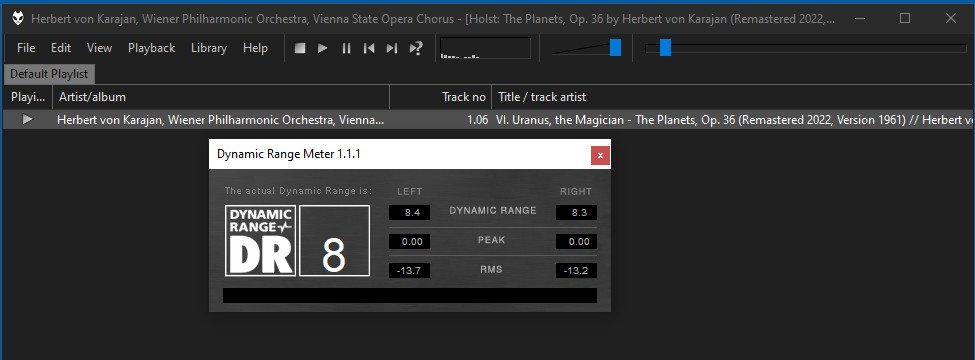
Task: Start playback with the Play button
Action: click(x=323, y=48)
